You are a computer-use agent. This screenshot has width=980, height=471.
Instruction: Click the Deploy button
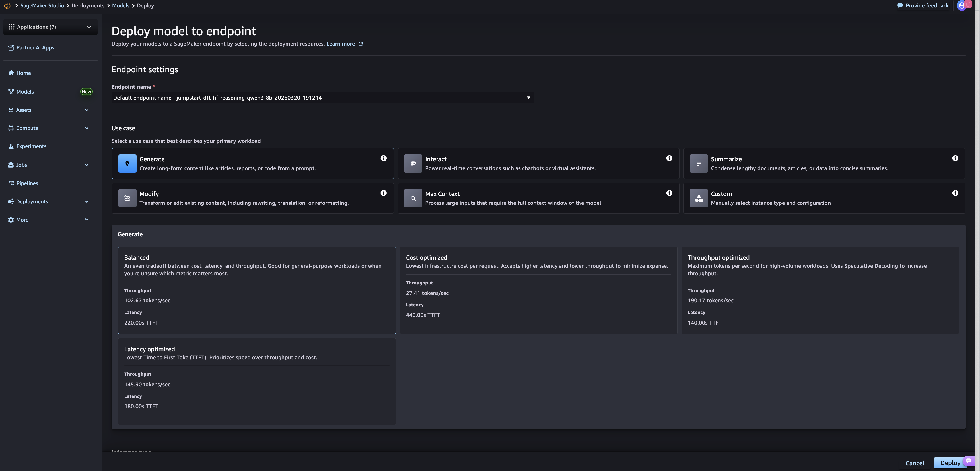(x=950, y=463)
